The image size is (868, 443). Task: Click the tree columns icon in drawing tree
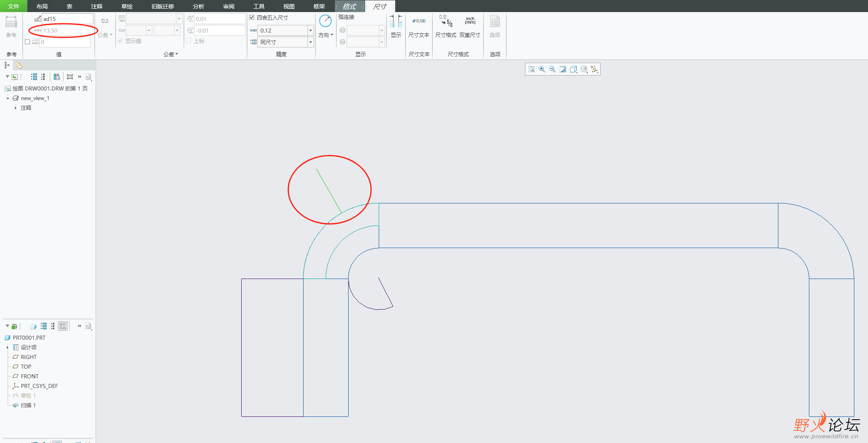point(57,77)
